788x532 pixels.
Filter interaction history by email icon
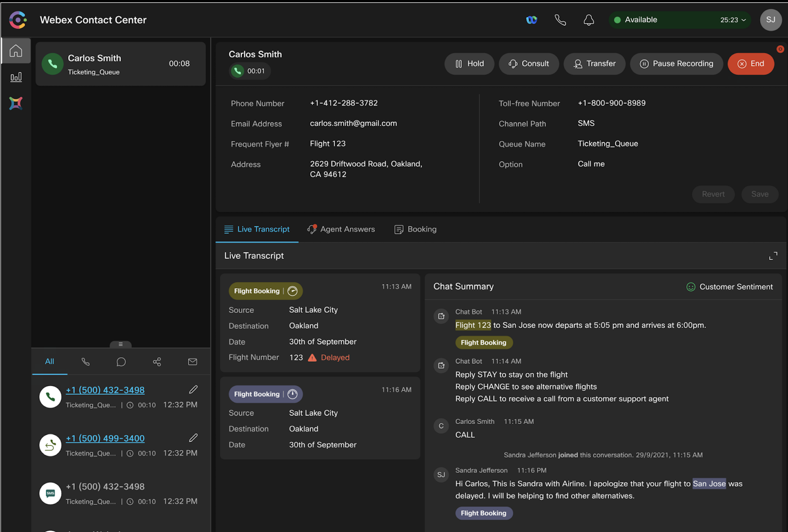192,361
